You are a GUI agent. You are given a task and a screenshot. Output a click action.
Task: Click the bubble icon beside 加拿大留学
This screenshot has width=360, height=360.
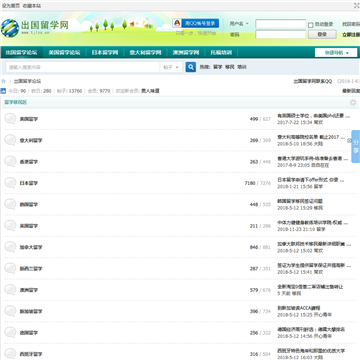click(x=10, y=247)
